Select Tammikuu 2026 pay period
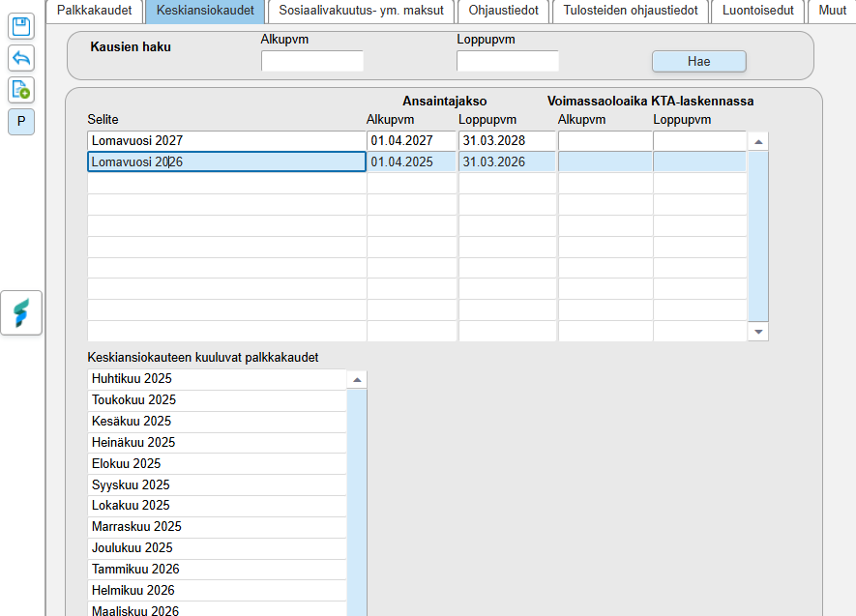Viewport: 856px width, 616px height. pyautogui.click(x=217, y=570)
